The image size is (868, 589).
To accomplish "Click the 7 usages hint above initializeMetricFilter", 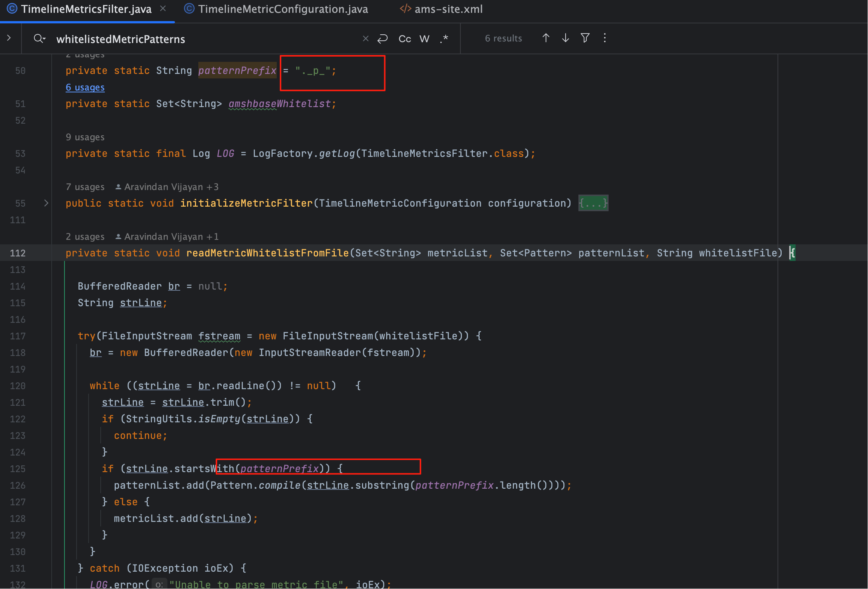I will tap(85, 187).
